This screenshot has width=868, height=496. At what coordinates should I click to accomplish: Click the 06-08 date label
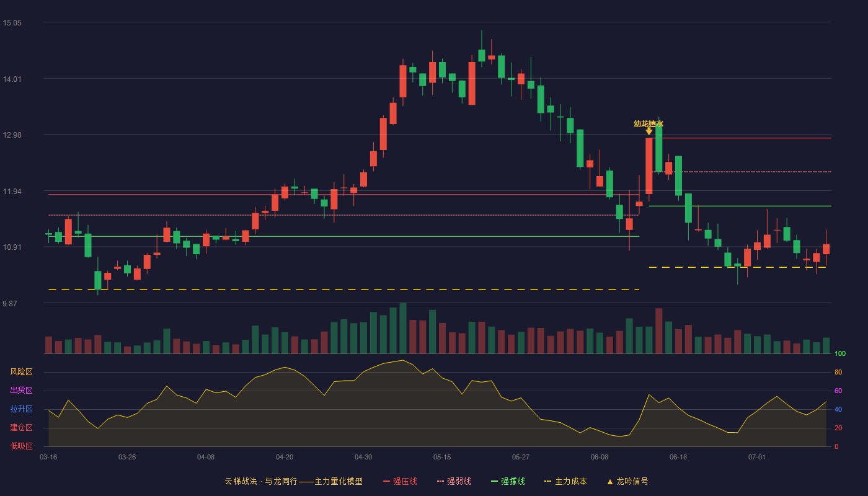600,457
